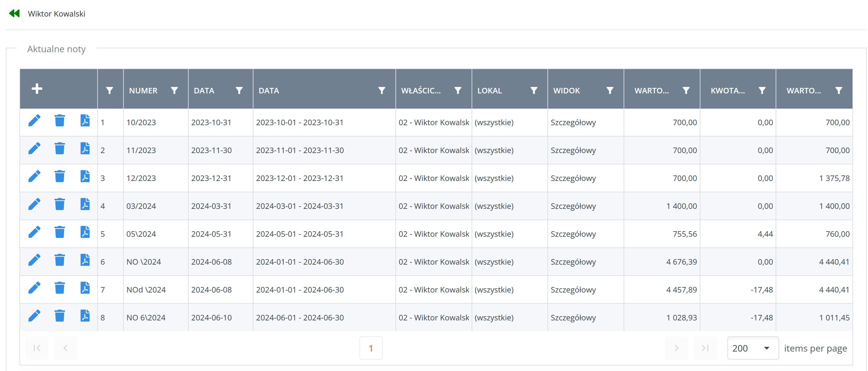
Task: Open filter for WIDOK column
Action: tap(610, 90)
